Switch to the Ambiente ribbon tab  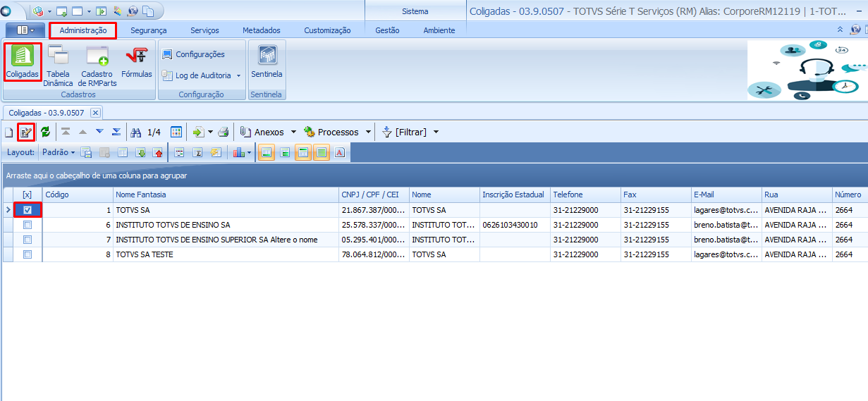click(x=439, y=30)
